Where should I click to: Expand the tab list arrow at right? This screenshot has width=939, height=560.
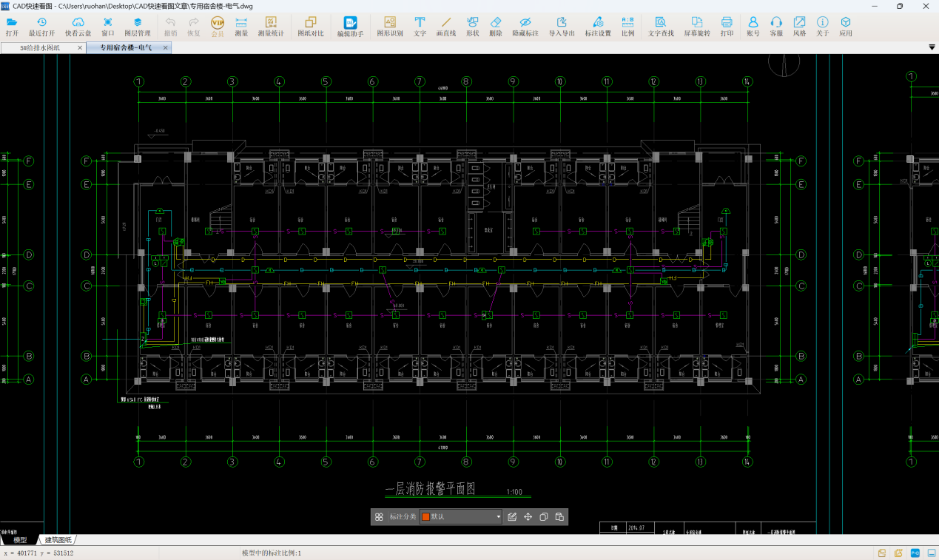[932, 47]
